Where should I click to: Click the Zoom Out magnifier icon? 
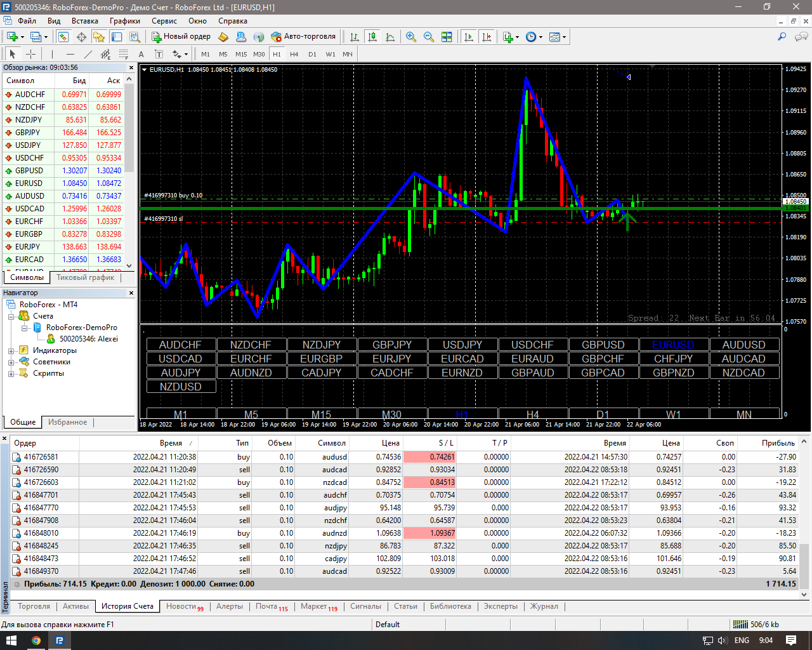pos(429,37)
